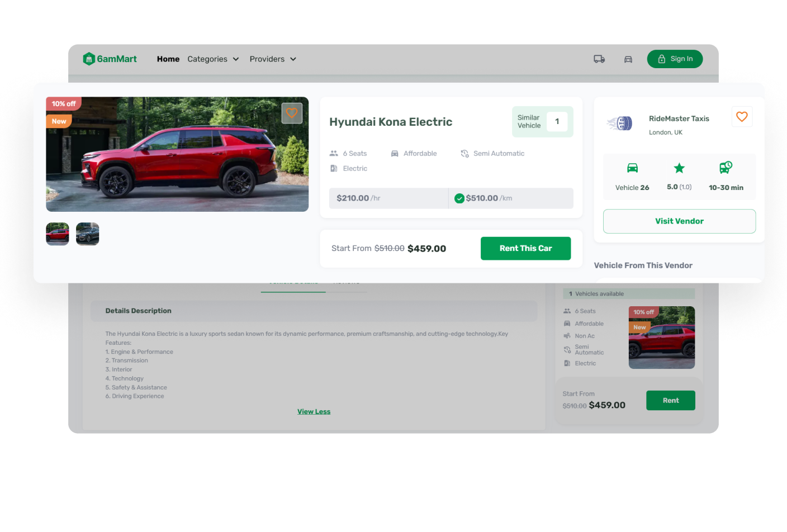The image size is (787, 532).
Task: Collapse description with View Less
Action: click(x=314, y=412)
